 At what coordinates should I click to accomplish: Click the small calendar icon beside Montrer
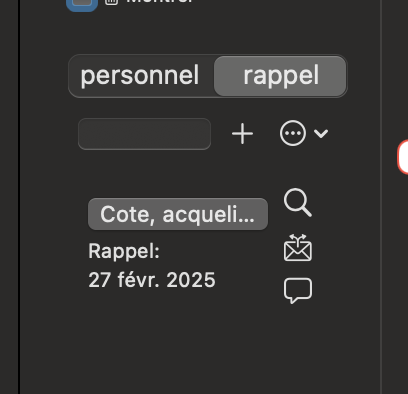click(x=112, y=2)
